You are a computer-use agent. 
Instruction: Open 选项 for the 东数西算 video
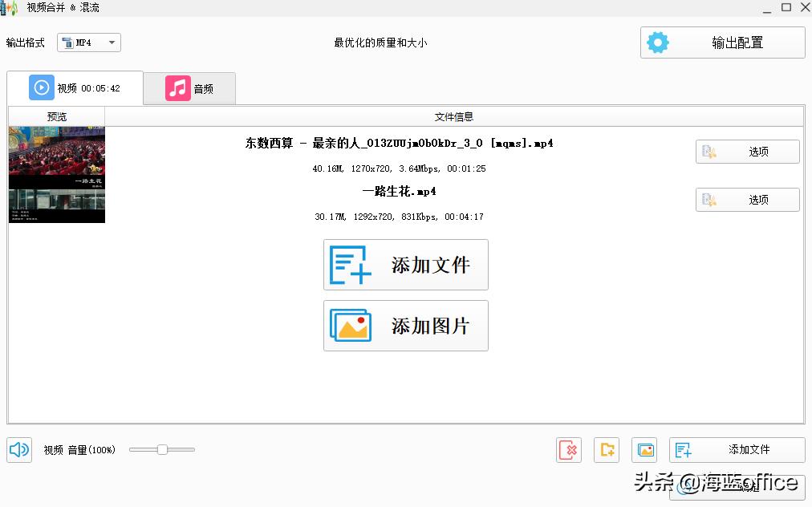[x=747, y=152]
